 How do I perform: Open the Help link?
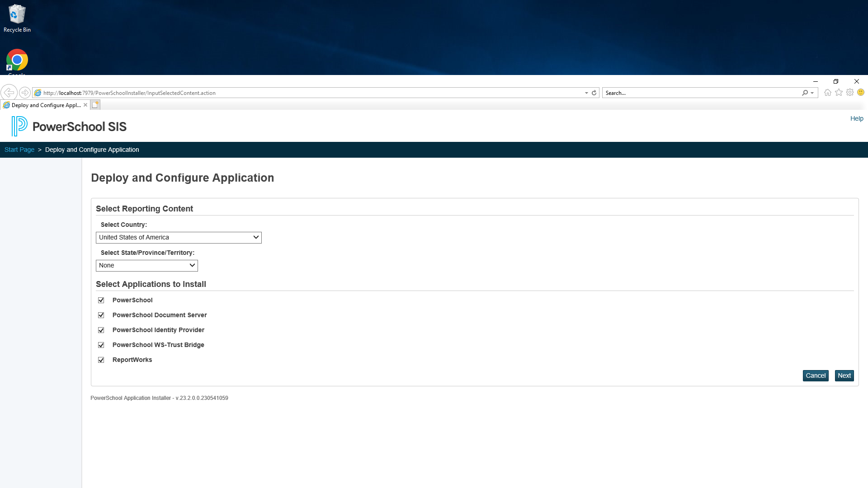coord(857,118)
